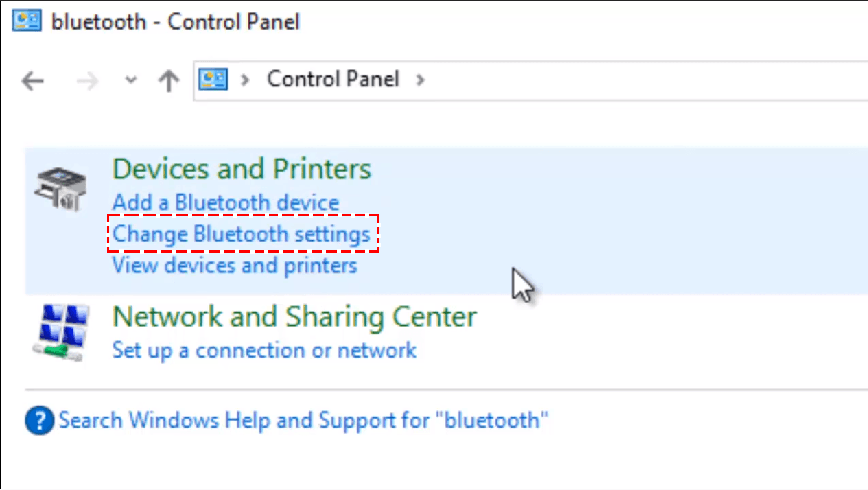Image resolution: width=868 pixels, height=490 pixels.
Task: Expand the chevron after Control Panel breadcrumb
Action: [420, 80]
